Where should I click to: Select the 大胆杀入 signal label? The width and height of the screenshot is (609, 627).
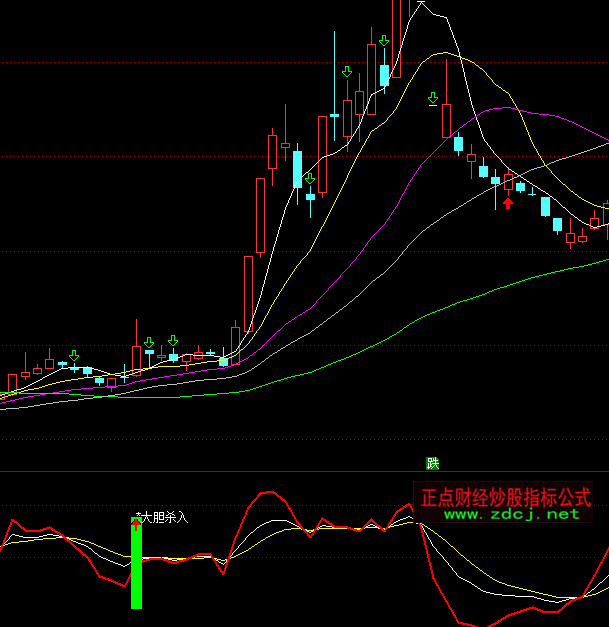point(164,517)
